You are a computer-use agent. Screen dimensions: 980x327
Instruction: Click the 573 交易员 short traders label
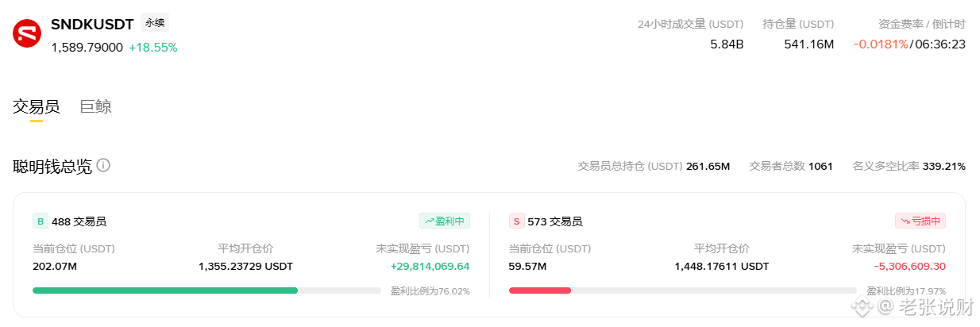click(x=554, y=221)
